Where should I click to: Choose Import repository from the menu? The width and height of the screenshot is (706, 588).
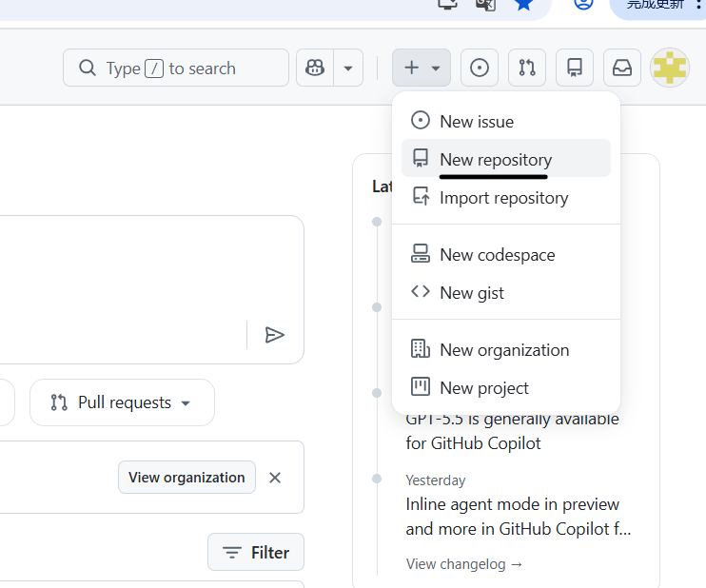505,197
